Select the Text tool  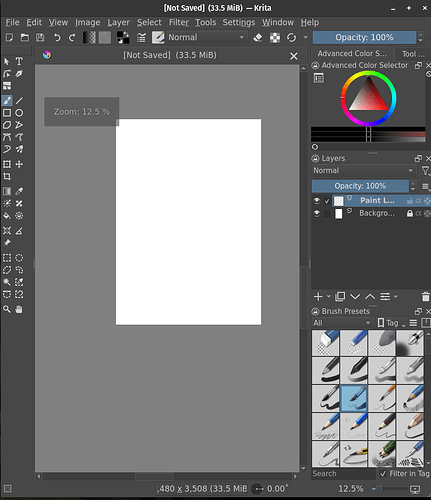click(x=19, y=61)
